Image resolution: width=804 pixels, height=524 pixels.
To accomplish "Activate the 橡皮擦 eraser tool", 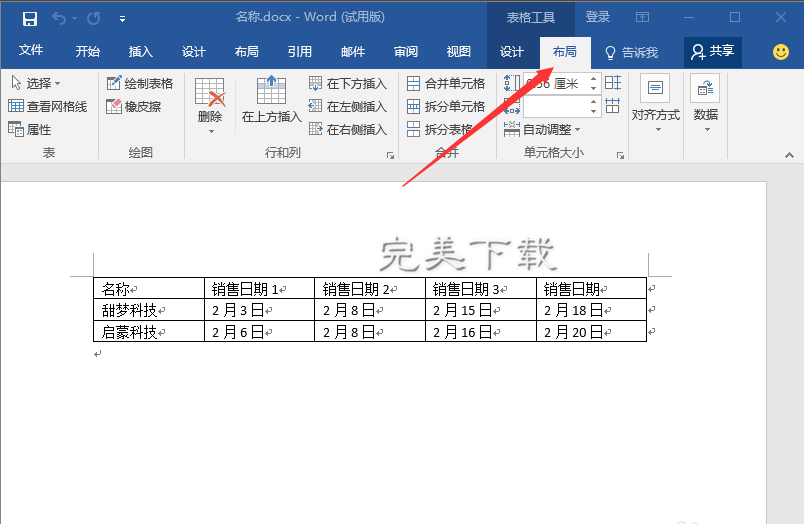I will [x=134, y=107].
